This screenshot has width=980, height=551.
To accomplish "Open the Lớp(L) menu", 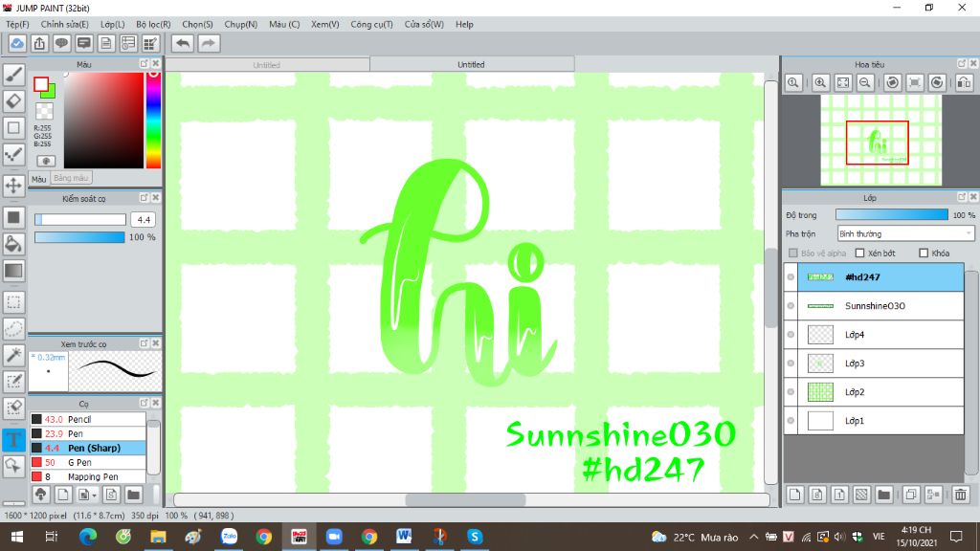I will pyautogui.click(x=113, y=24).
